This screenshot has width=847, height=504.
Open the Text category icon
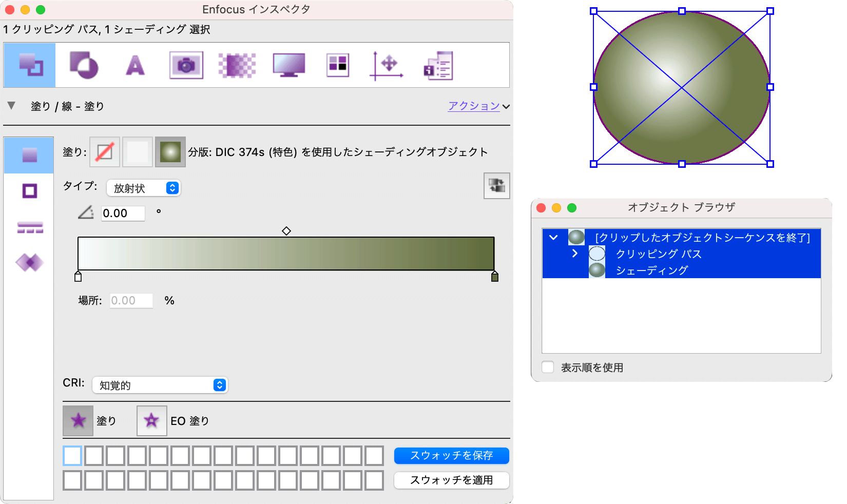point(135,66)
